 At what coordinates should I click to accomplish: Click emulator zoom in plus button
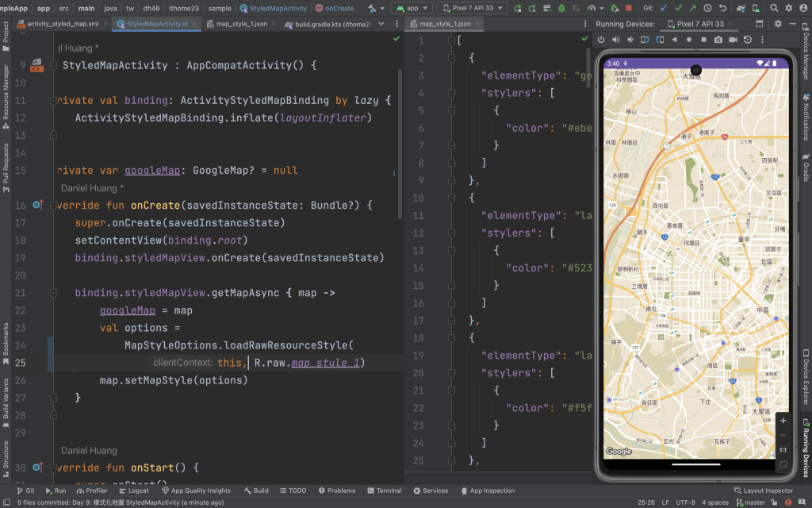[783, 421]
